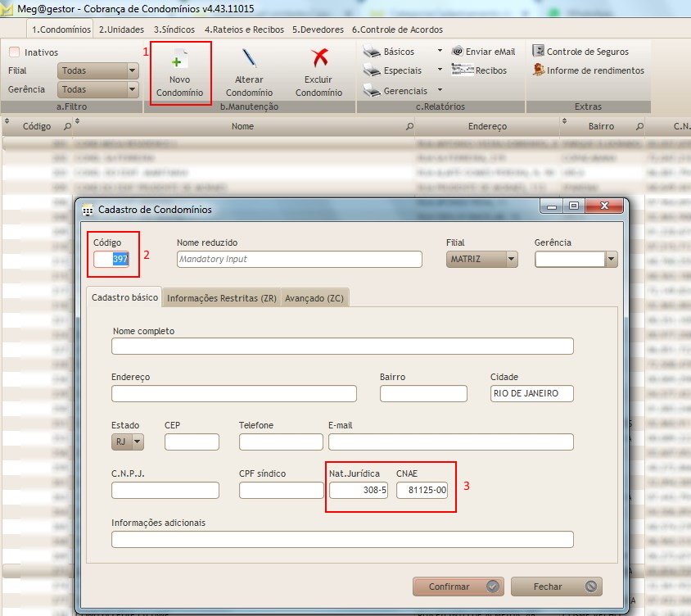
Task: Click the Alterar Condomínio pen icon
Action: pos(249,59)
